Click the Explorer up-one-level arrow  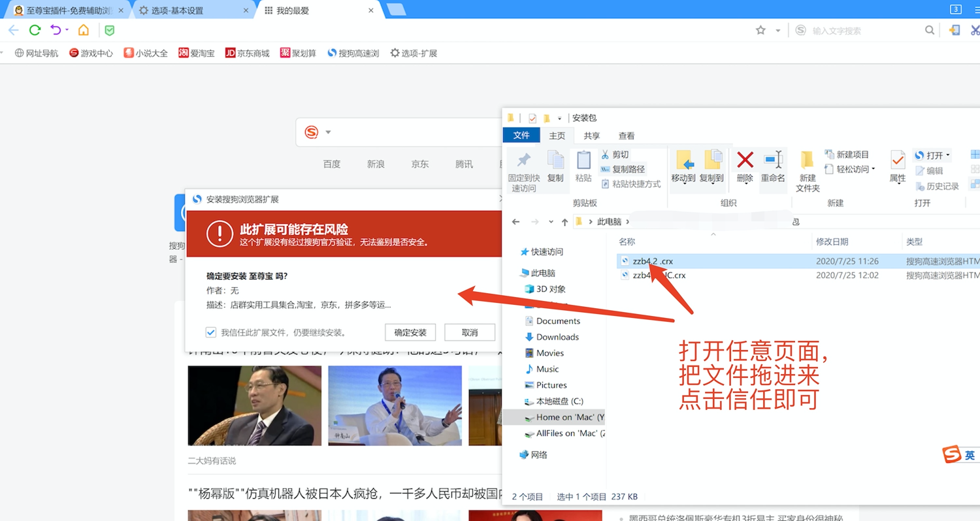tap(564, 222)
